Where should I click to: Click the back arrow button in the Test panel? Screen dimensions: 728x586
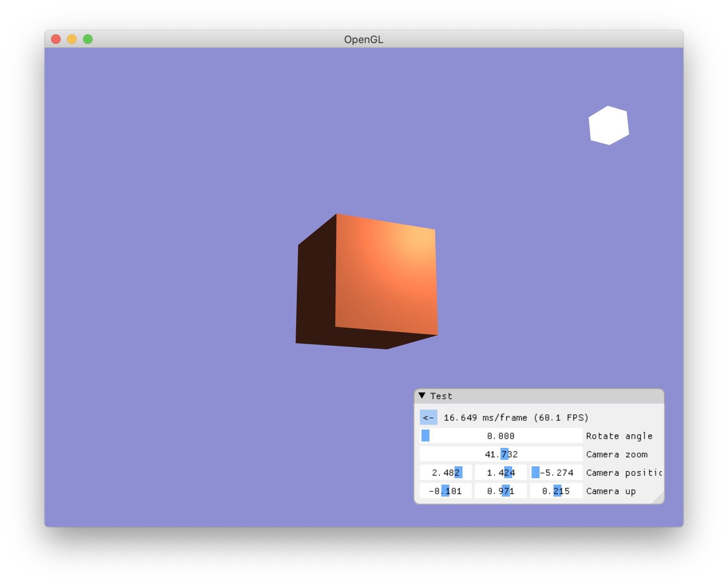click(x=428, y=417)
